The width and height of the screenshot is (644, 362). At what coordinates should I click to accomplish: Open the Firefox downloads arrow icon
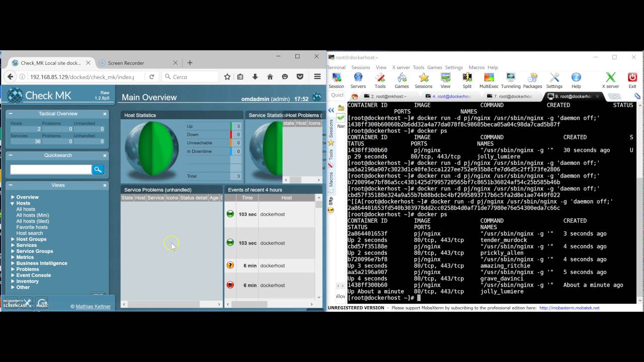tap(255, 77)
